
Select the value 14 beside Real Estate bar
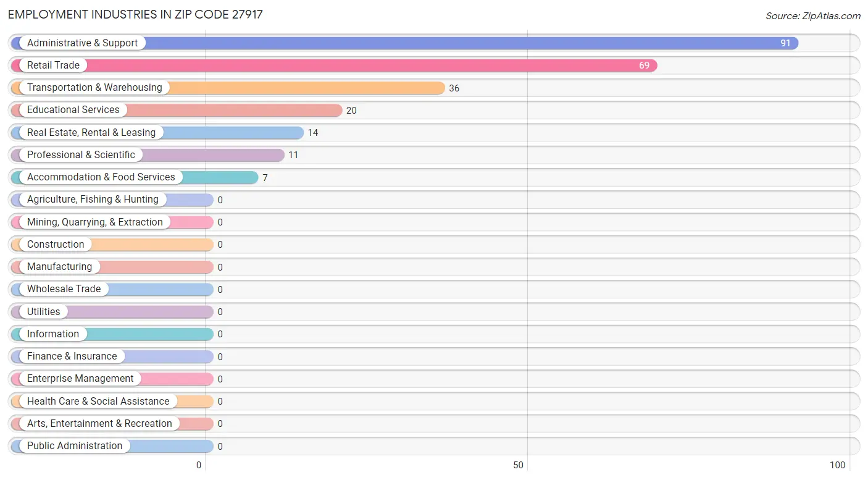[313, 133]
